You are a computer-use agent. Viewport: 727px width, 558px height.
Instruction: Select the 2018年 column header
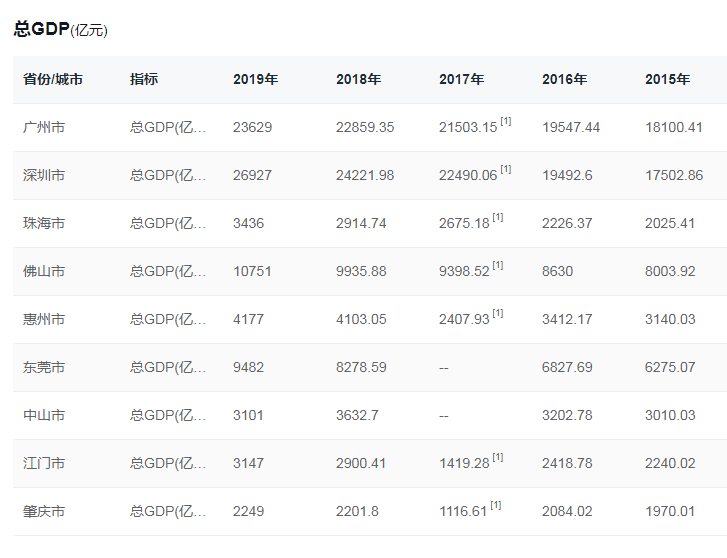tap(358, 79)
